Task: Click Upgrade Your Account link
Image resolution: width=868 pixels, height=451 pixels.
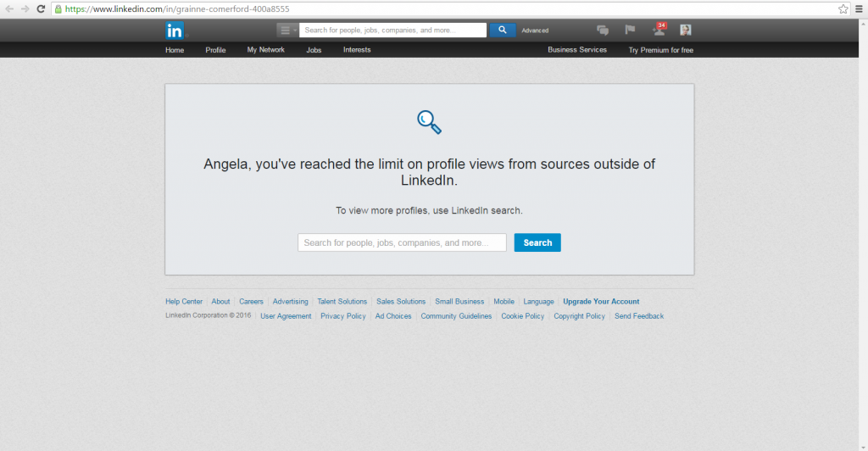Action: pyautogui.click(x=601, y=302)
